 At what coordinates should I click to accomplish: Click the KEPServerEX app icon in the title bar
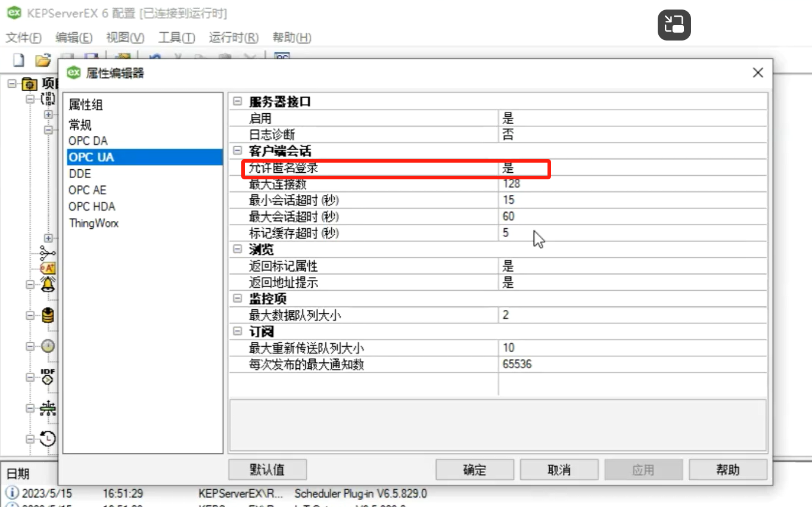14,13
